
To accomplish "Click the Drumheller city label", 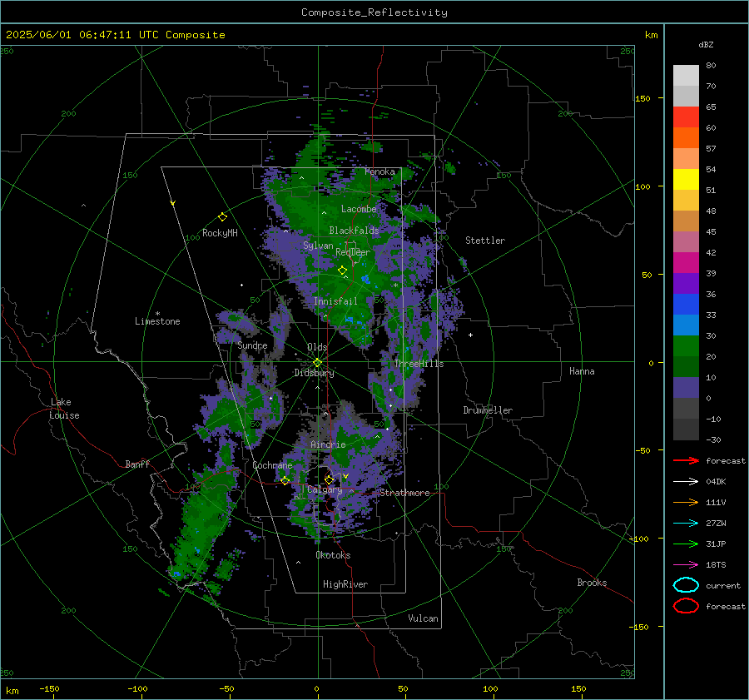I will pyautogui.click(x=488, y=410).
